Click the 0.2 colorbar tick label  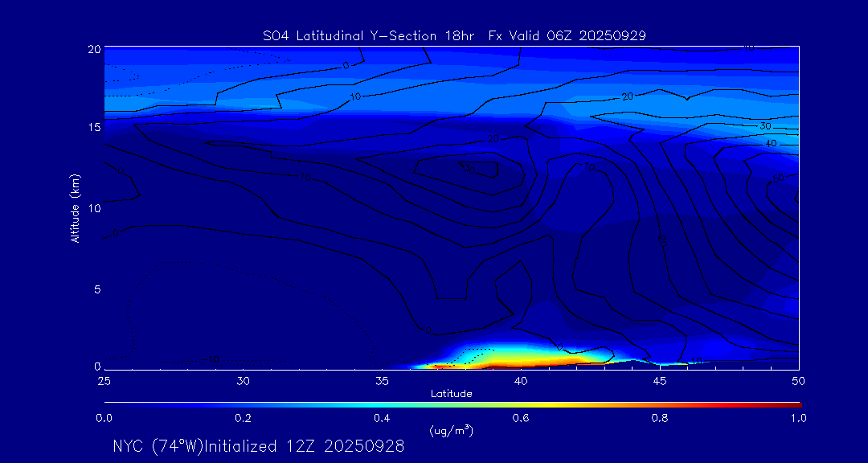[x=243, y=418]
